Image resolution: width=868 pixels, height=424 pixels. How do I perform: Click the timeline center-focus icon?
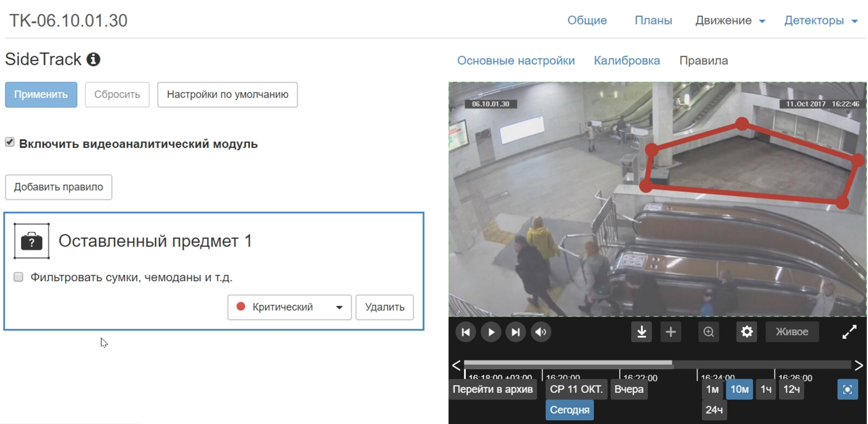[848, 390]
